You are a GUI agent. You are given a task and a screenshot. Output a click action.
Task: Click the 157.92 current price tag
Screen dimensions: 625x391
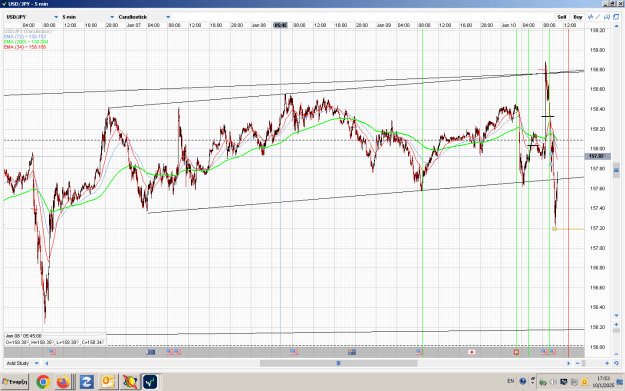point(596,156)
